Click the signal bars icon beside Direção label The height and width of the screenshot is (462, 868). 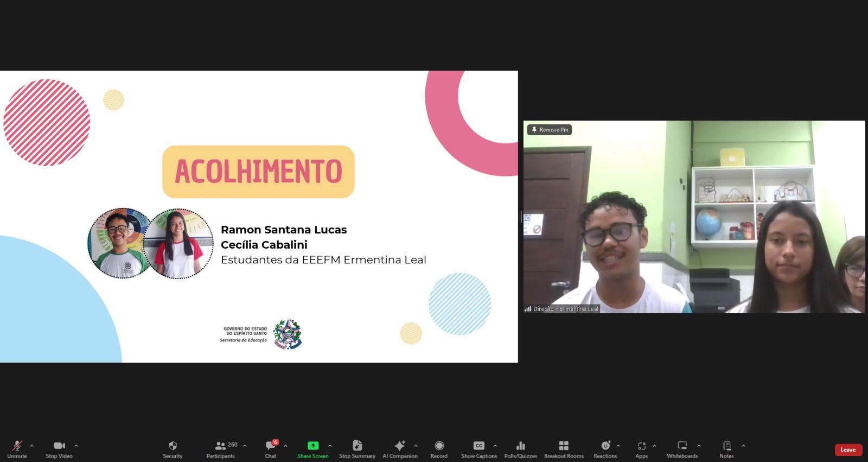(x=528, y=309)
